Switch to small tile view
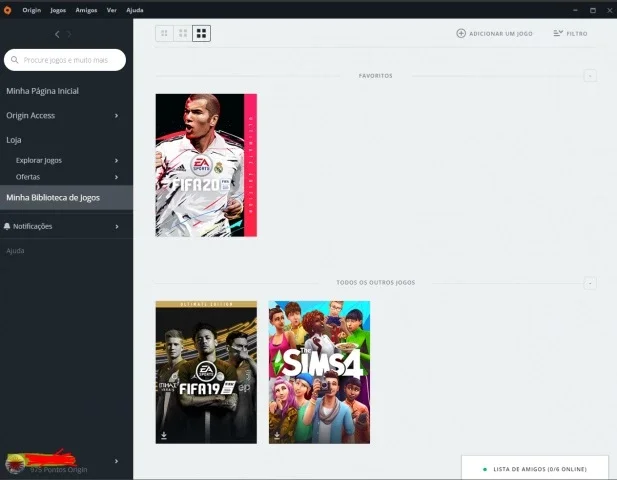 164,33
